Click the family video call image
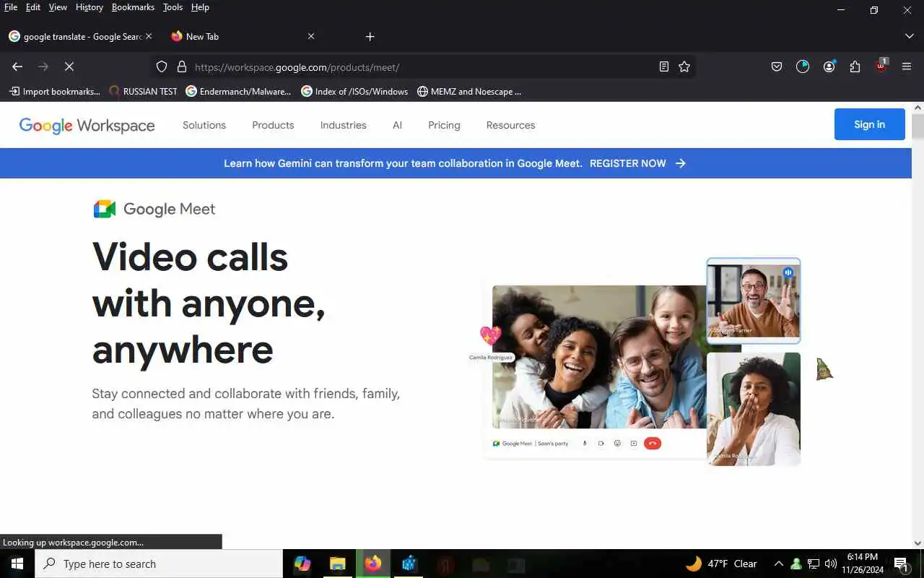Viewport: 924px width, 578px height. (599, 357)
